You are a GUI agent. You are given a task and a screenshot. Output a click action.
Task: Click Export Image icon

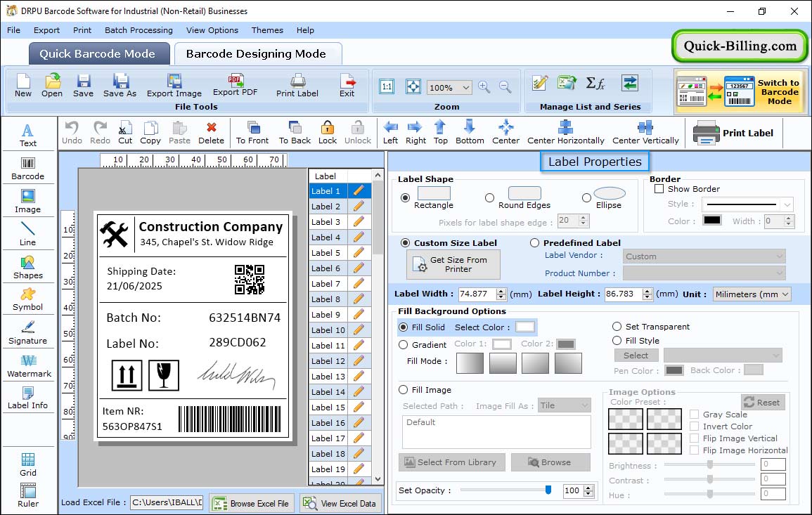[x=174, y=81]
